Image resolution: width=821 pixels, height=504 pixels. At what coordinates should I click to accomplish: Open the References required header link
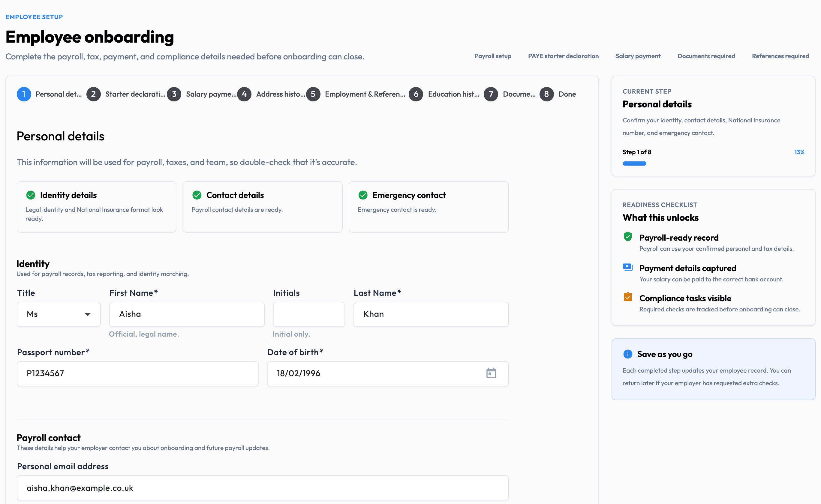780,56
